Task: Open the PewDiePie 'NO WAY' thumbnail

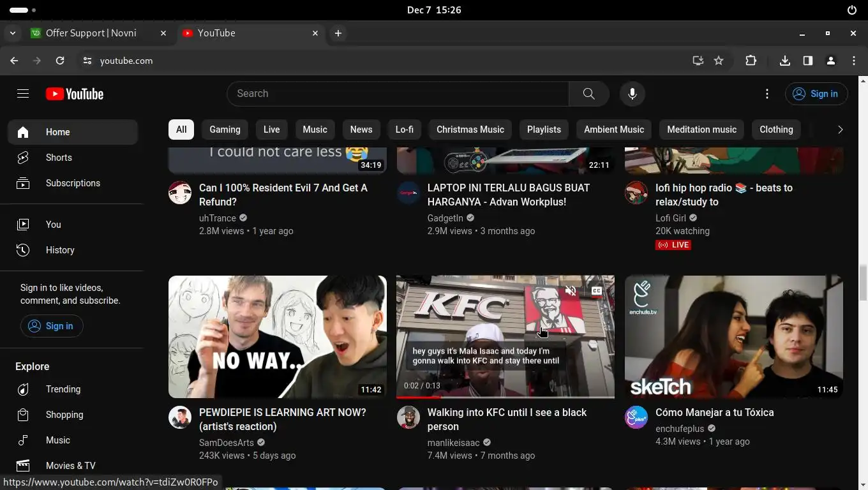Action: 278,337
